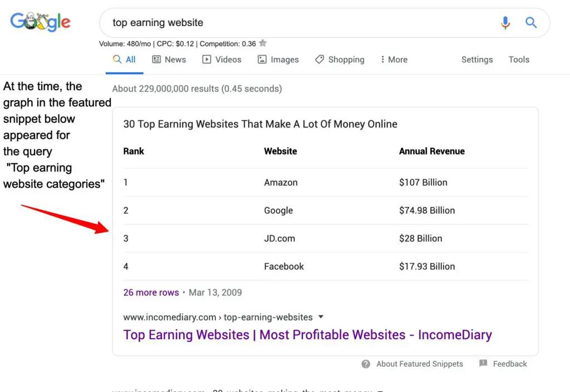570x392 pixels.
Task: Click the $17.93 Billion revenue value
Action: click(x=427, y=266)
